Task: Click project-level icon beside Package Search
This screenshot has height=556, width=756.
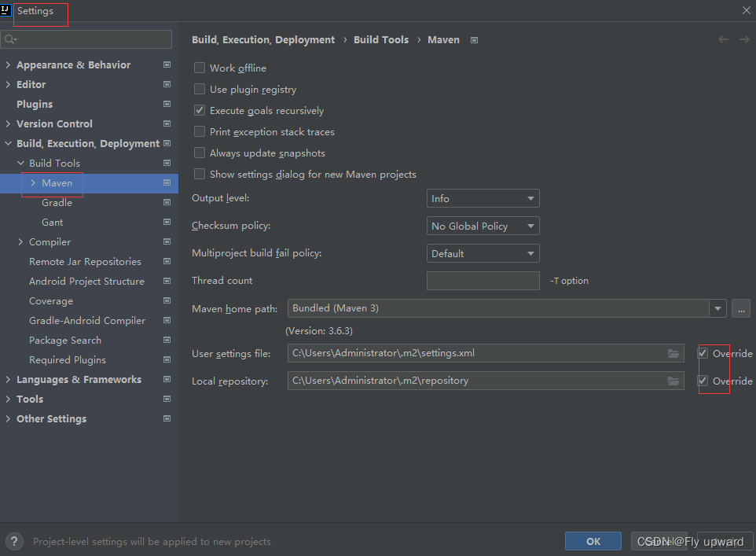Action: pos(167,341)
